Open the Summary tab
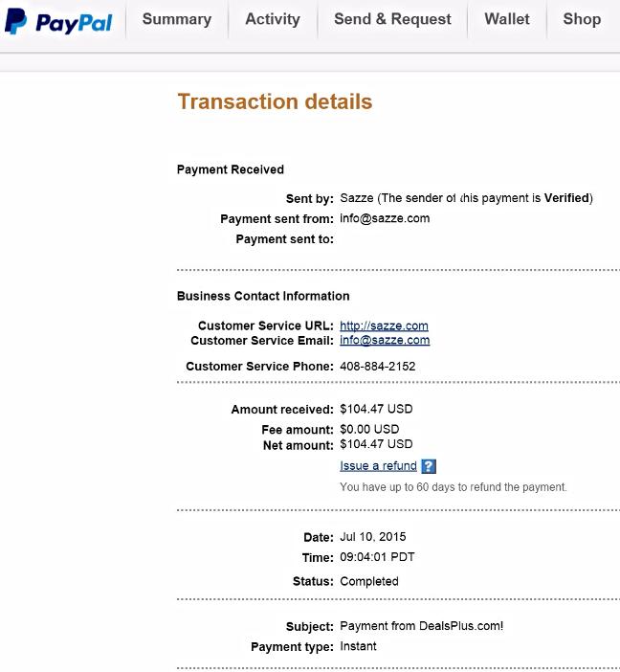 (177, 19)
